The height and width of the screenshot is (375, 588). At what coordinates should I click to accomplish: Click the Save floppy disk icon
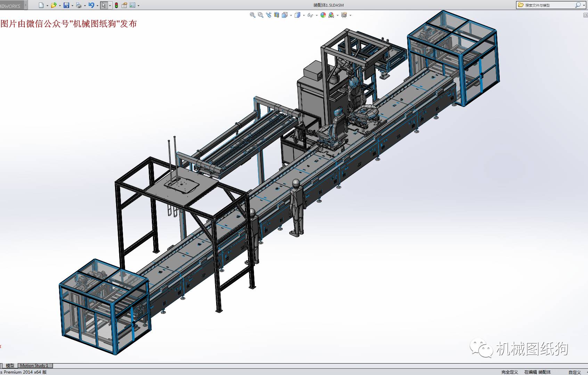point(66,5)
